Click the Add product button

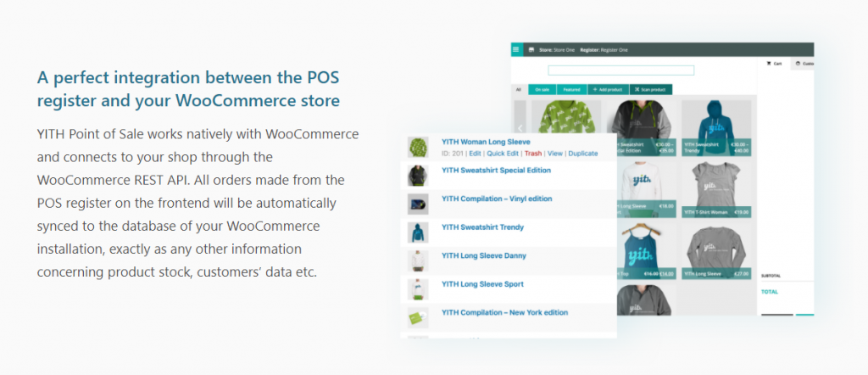(x=608, y=89)
